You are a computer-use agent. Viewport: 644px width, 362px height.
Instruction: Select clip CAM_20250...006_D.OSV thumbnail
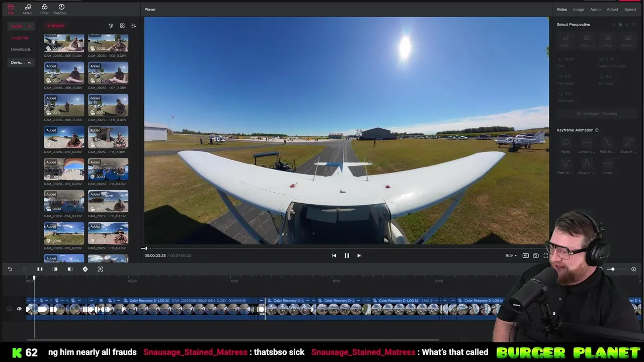pos(64,73)
